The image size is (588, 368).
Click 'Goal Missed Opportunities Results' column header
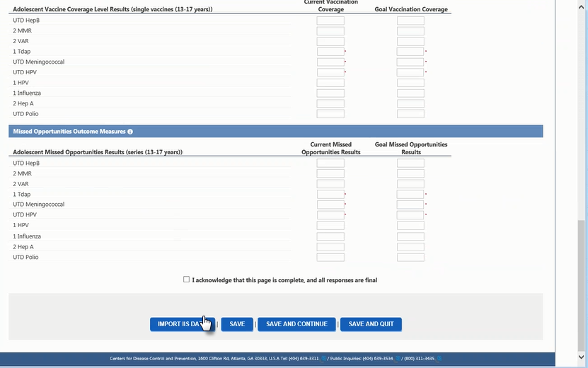411,148
